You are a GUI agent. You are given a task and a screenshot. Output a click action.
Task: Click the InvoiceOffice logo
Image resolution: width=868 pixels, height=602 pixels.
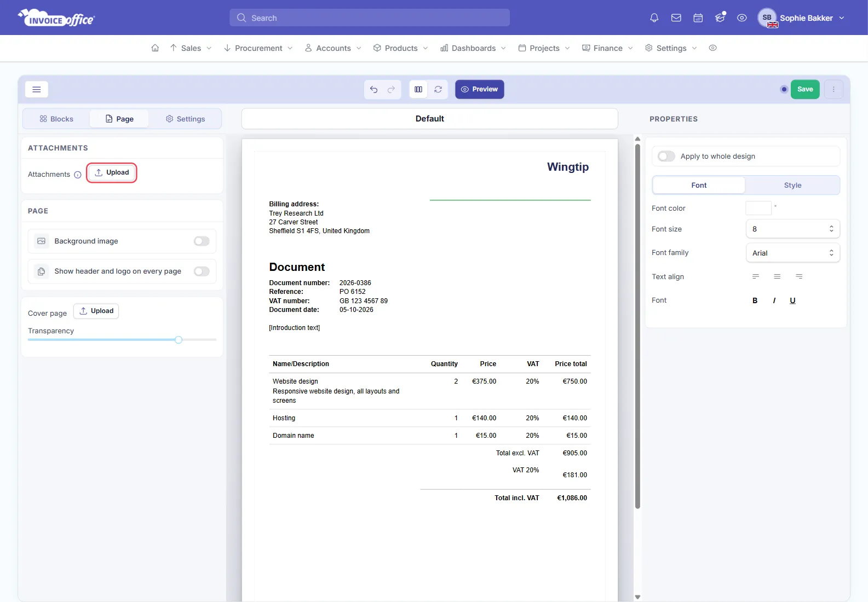56,18
